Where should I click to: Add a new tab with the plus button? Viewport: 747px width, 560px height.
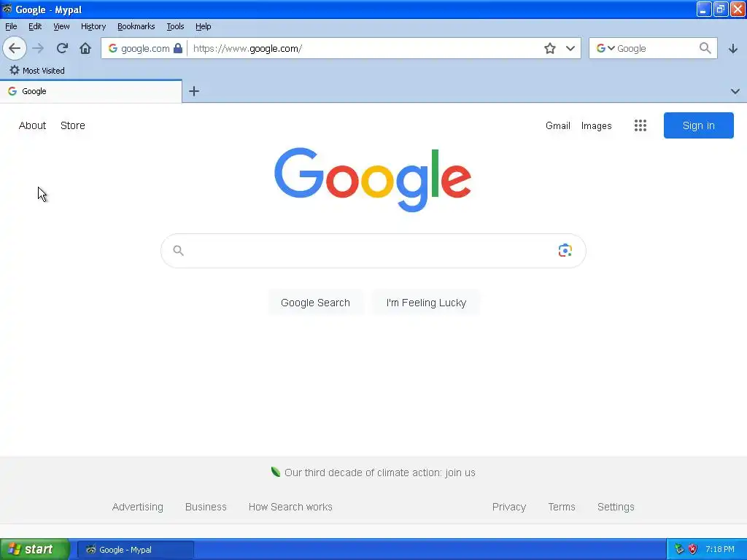tap(194, 91)
